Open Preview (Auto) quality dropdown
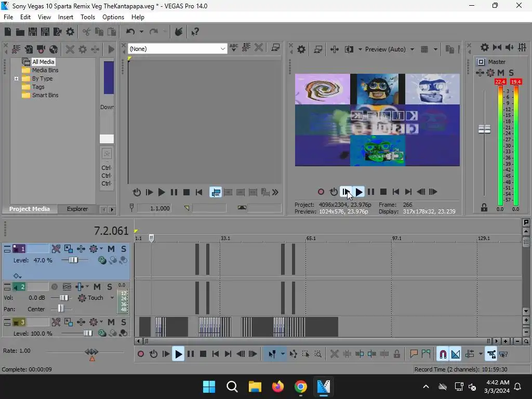This screenshot has width=532, height=399. (412, 49)
